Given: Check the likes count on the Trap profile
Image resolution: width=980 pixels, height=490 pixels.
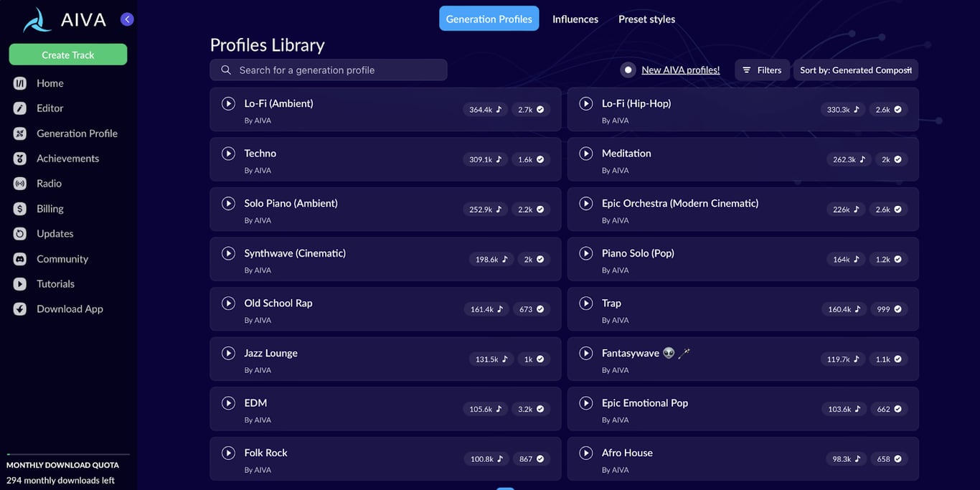Looking at the screenshot, I should (x=888, y=309).
